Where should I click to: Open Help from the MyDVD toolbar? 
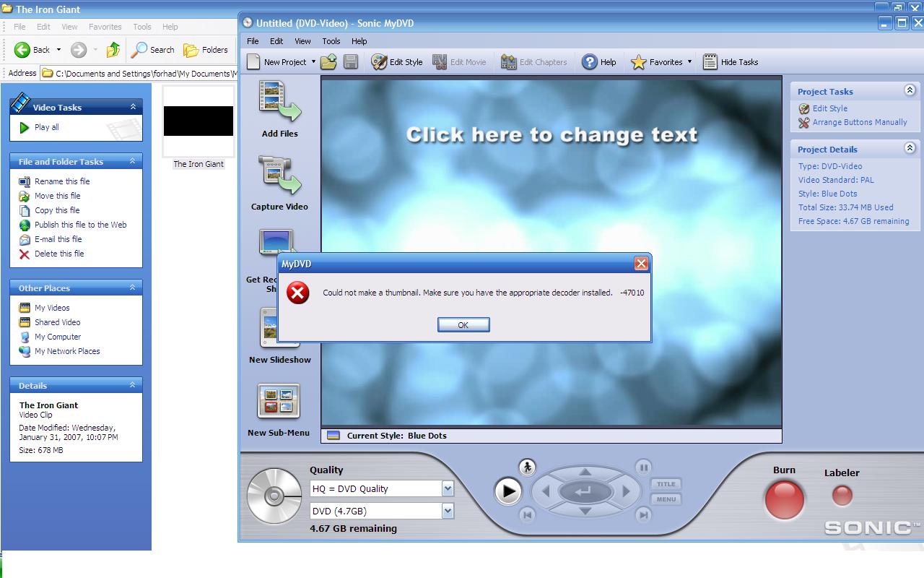(599, 62)
